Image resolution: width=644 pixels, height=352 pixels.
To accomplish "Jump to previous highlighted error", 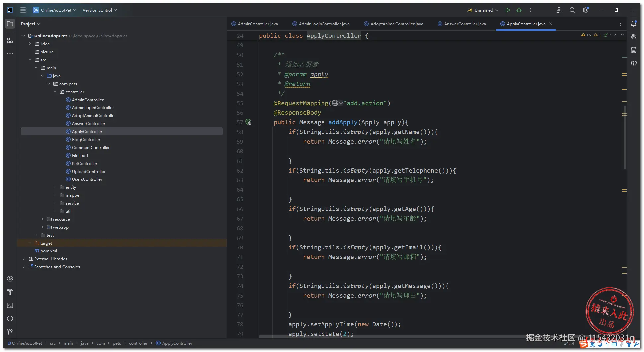I will [x=616, y=35].
